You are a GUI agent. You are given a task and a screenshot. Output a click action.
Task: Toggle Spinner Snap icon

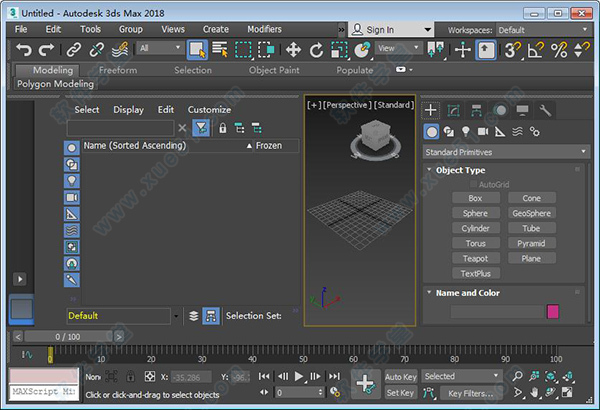tap(582, 50)
